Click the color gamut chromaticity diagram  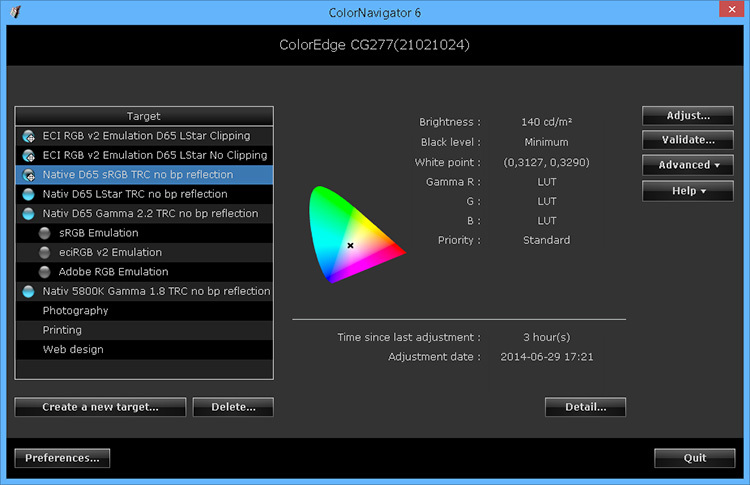[356, 234]
